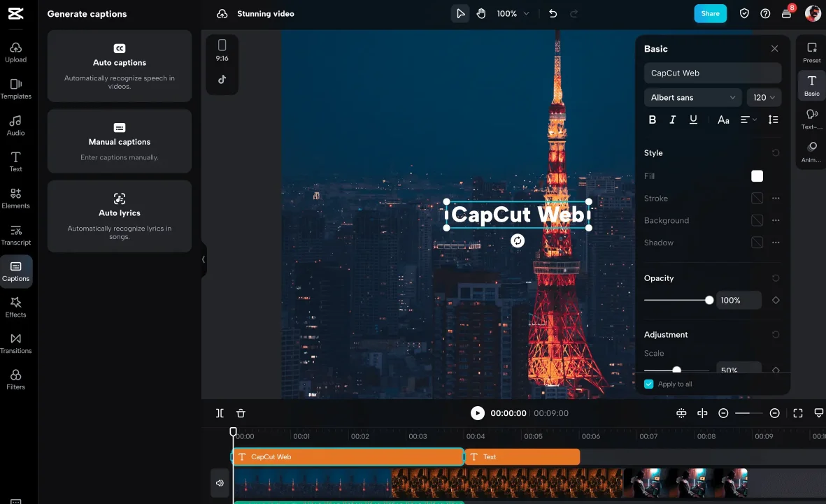This screenshot has height=504, width=826.
Task: Close the Basic panel
Action: [x=774, y=48]
